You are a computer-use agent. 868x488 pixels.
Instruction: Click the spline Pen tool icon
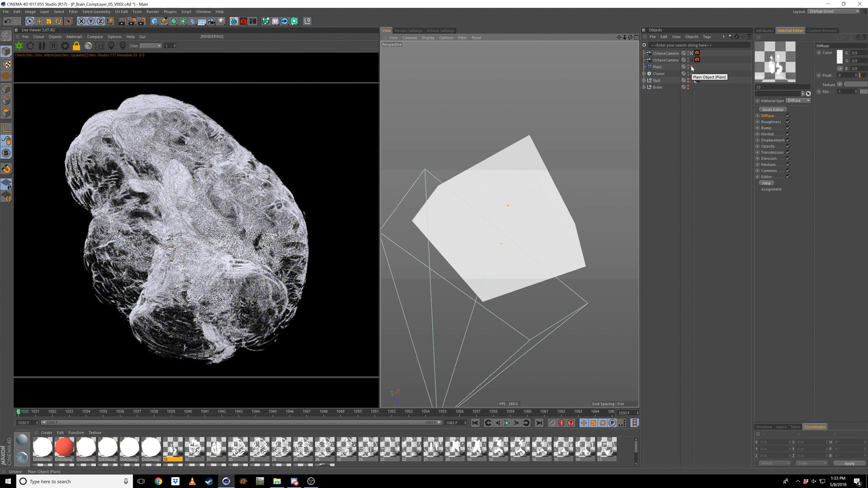click(164, 21)
